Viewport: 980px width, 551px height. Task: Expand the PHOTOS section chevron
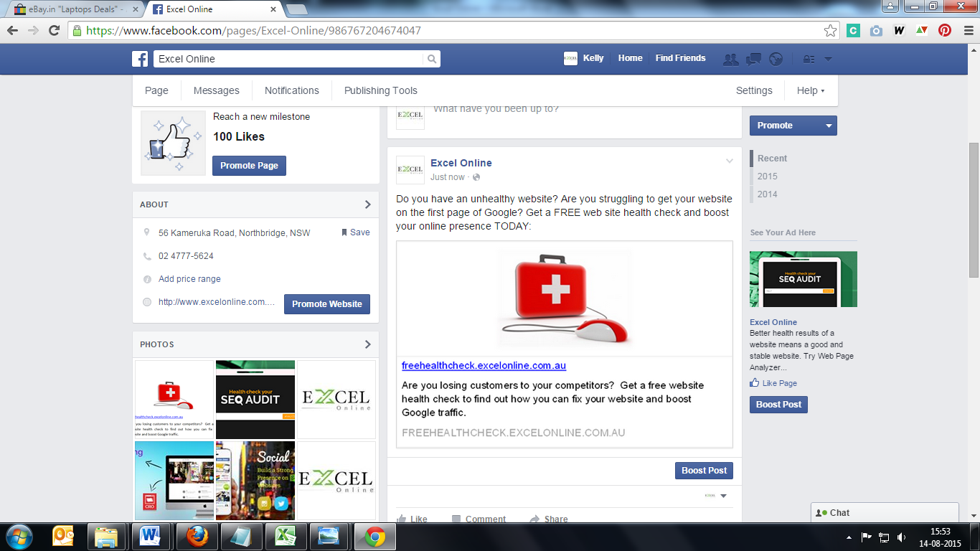[367, 344]
